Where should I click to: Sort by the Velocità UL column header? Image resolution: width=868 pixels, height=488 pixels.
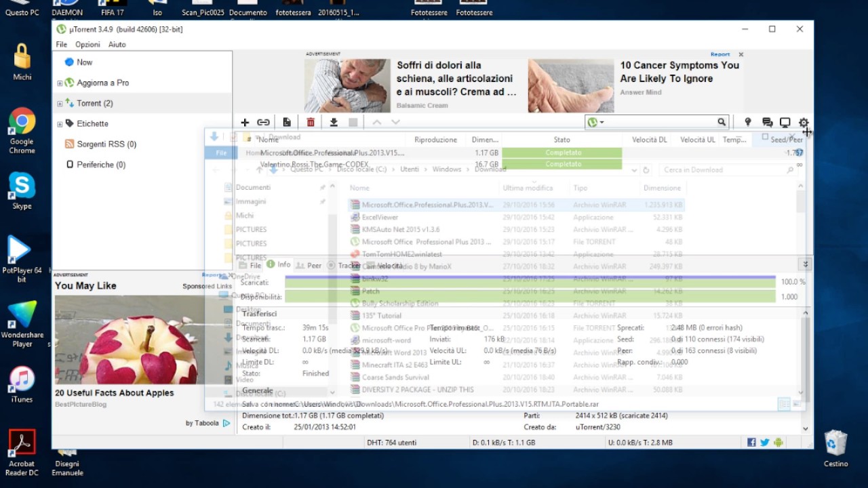pyautogui.click(x=697, y=140)
